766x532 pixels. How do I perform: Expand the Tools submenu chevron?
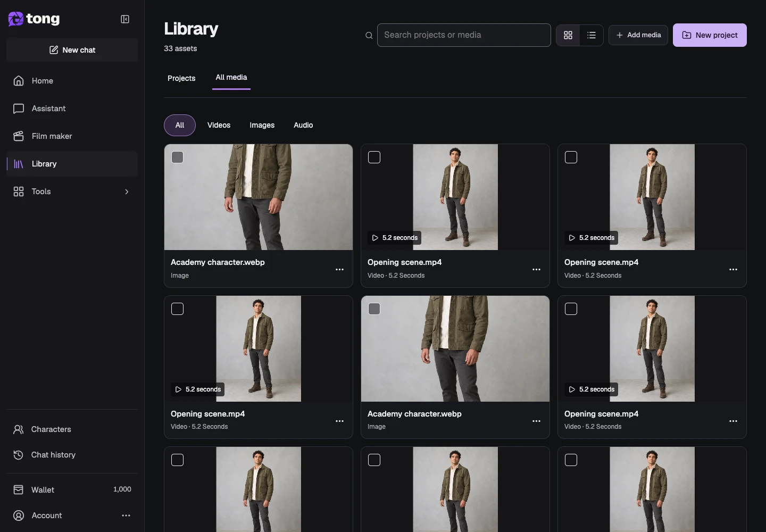point(127,192)
